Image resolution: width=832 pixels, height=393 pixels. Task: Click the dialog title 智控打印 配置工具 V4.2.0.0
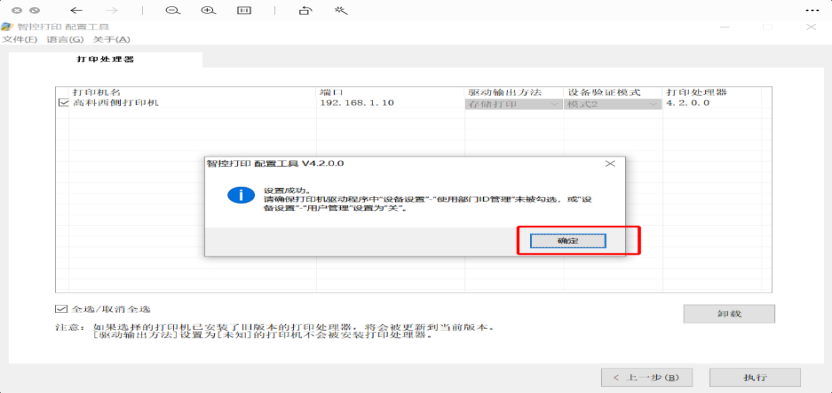[x=275, y=164]
